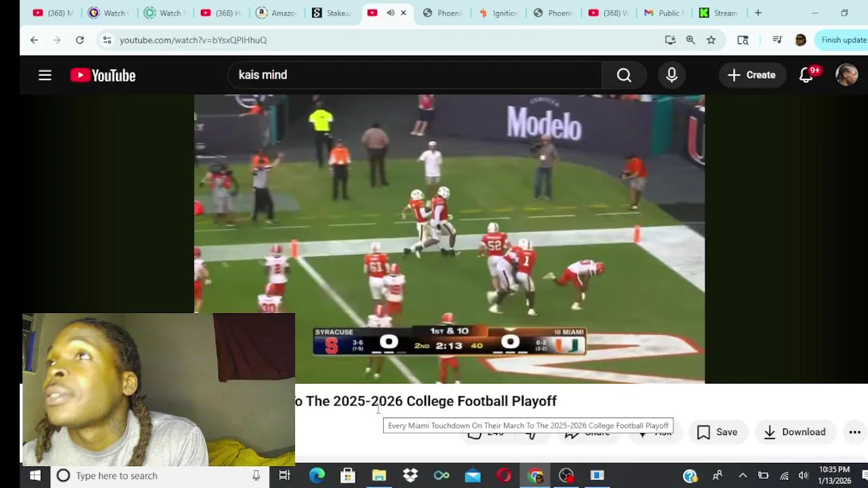Switch to the '(368) M' YouTube tab
This screenshot has width=868, height=488.
pos(53,13)
